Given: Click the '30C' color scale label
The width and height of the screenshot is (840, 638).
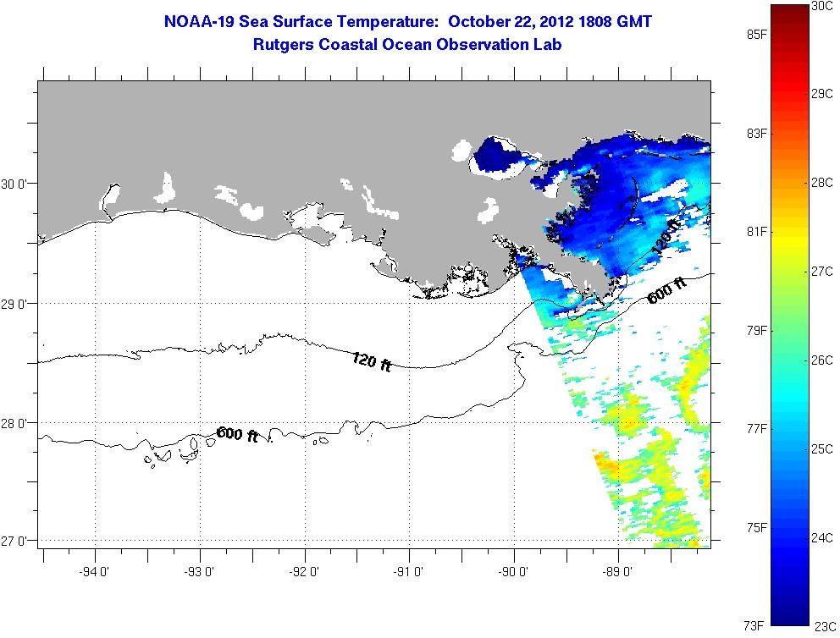Looking at the screenshot, I should point(822,6).
